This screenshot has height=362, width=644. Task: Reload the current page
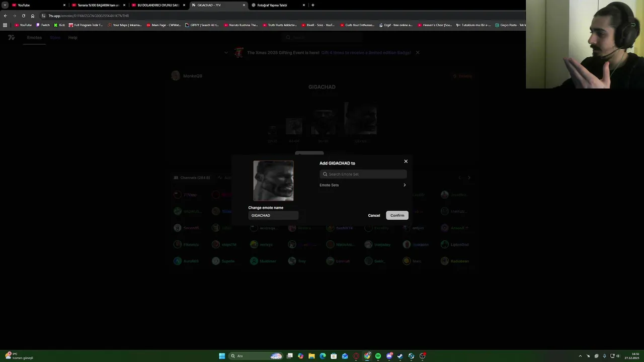pyautogui.click(x=23, y=16)
